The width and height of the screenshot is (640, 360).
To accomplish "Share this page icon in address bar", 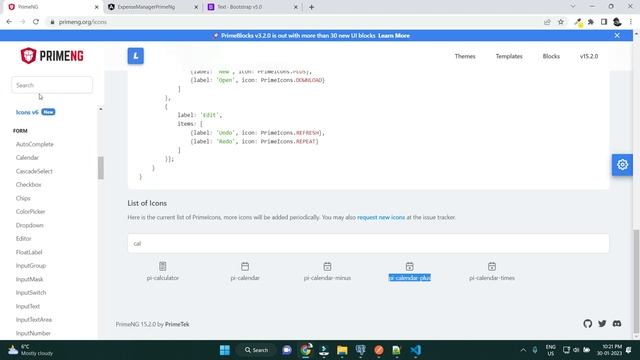I will point(547,22).
